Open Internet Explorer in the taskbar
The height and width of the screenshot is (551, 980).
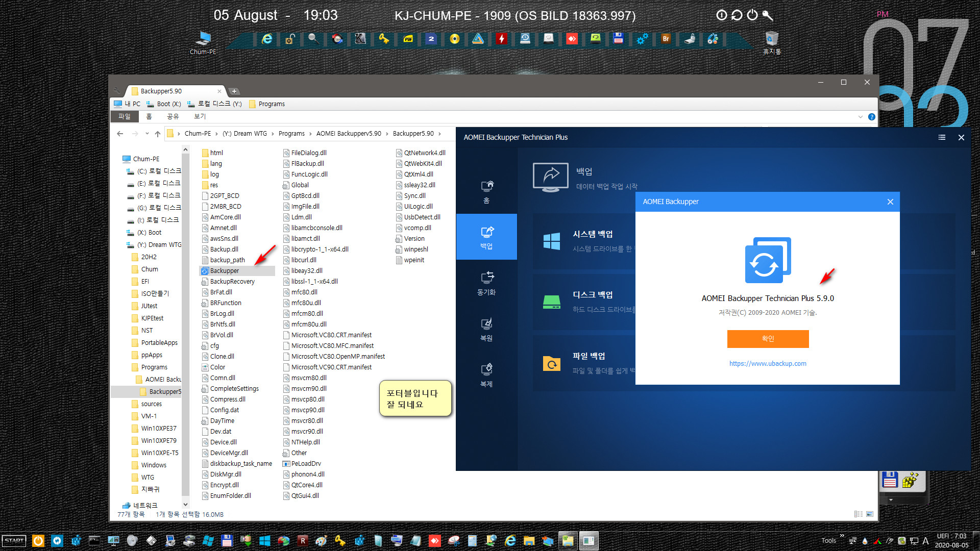tap(510, 540)
